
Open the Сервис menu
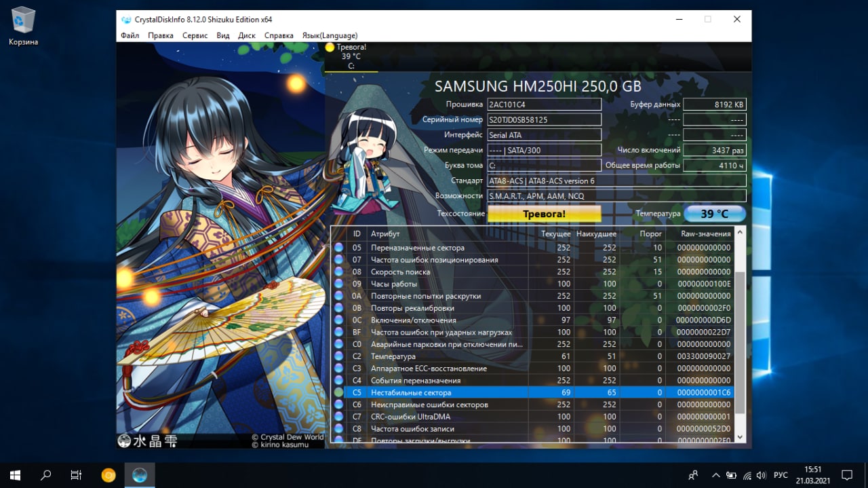coord(195,35)
